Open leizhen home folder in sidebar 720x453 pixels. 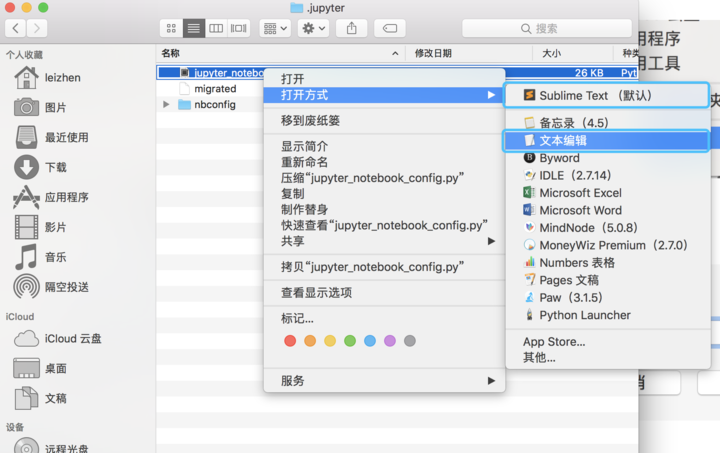click(47, 78)
